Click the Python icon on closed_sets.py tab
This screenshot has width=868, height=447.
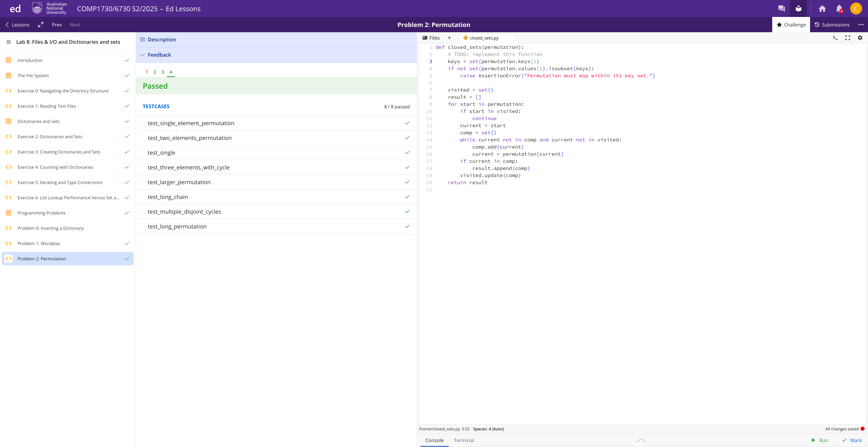pyautogui.click(x=466, y=38)
